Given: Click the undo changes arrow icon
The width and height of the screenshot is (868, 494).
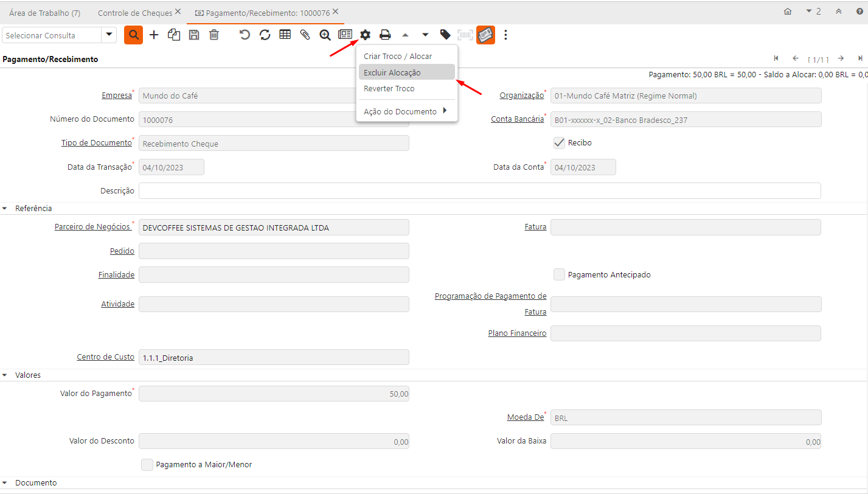Looking at the screenshot, I should point(245,35).
